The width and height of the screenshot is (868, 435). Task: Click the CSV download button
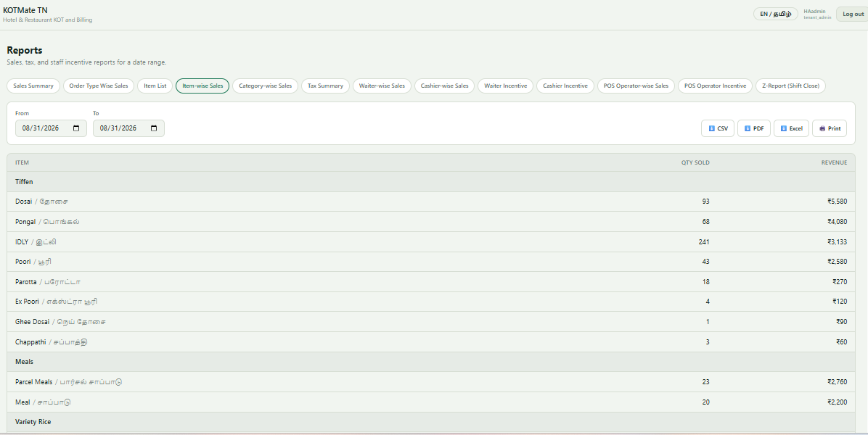(718, 128)
